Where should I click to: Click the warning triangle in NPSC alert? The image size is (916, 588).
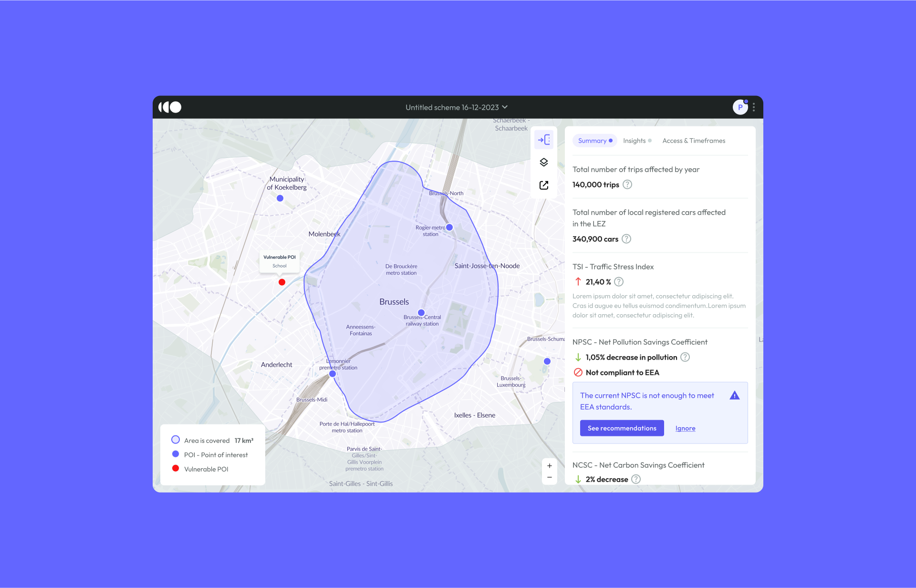click(x=734, y=395)
